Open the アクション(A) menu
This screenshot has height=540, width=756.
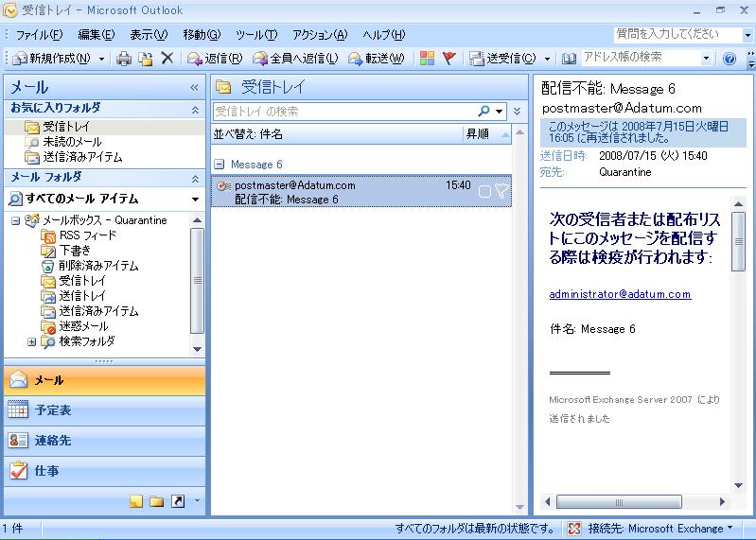click(x=320, y=35)
